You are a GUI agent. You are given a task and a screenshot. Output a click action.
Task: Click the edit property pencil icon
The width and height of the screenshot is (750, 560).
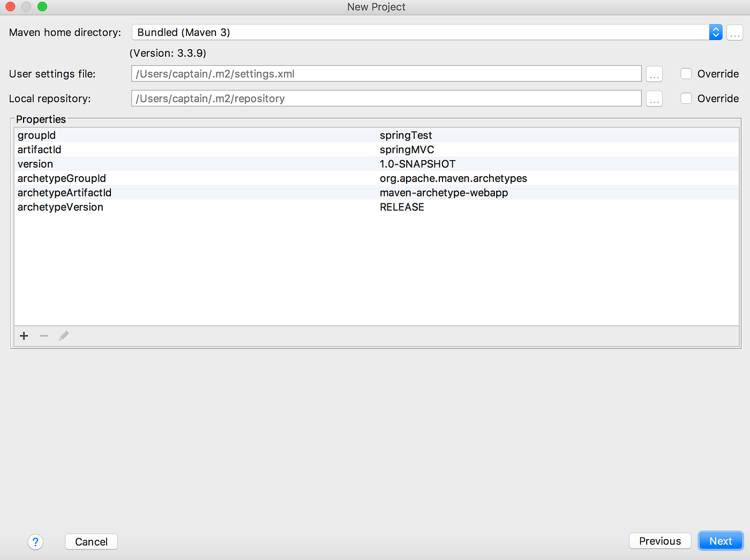tap(63, 336)
